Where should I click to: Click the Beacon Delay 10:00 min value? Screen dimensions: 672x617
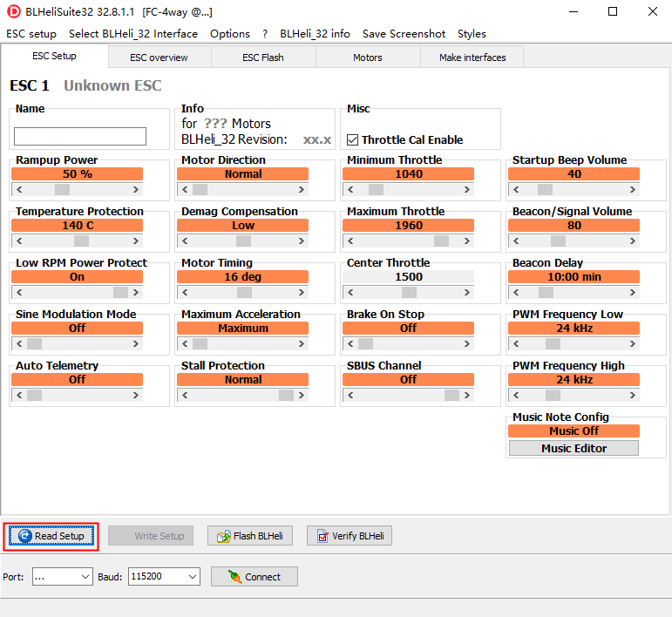pos(574,277)
